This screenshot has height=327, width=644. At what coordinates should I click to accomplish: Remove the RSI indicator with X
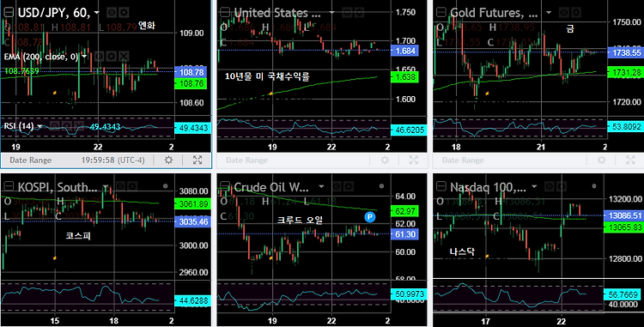click(x=78, y=126)
